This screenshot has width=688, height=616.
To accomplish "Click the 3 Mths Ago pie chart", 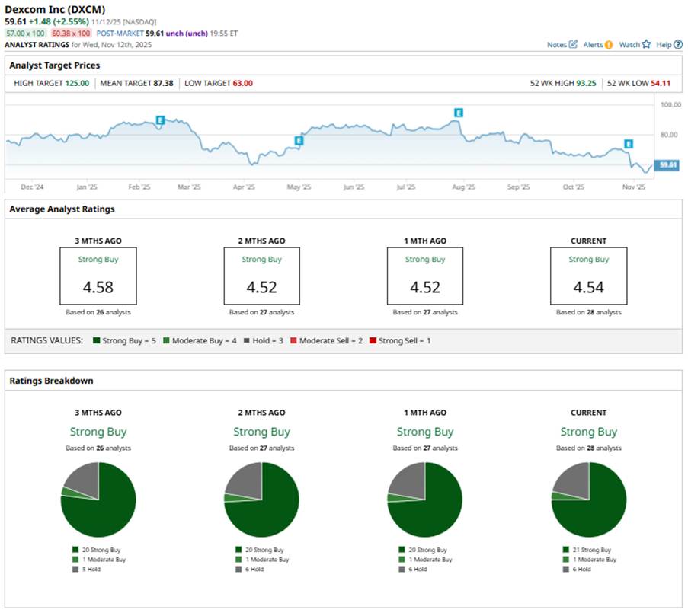I will click(98, 500).
